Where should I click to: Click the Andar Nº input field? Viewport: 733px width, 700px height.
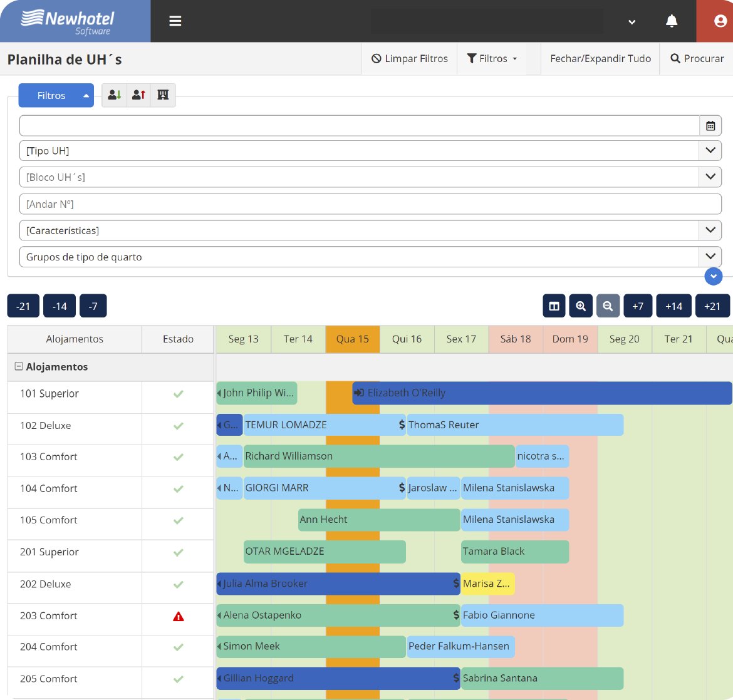click(x=370, y=204)
